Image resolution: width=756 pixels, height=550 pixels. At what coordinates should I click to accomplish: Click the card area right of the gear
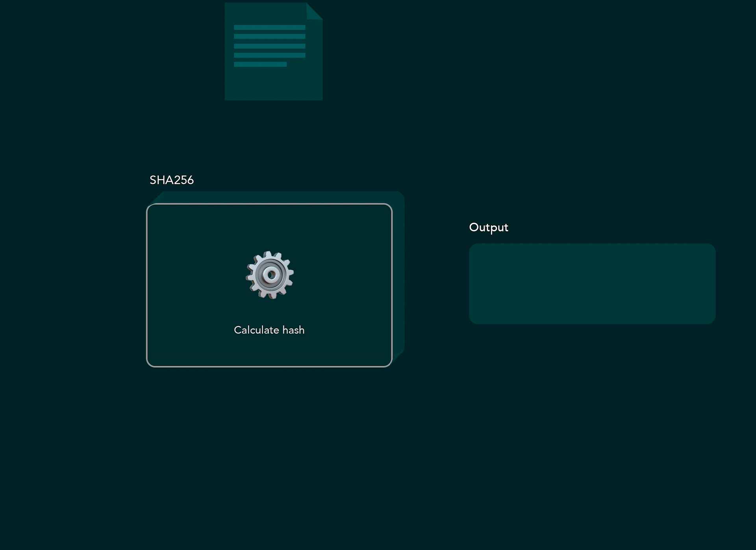click(x=346, y=275)
